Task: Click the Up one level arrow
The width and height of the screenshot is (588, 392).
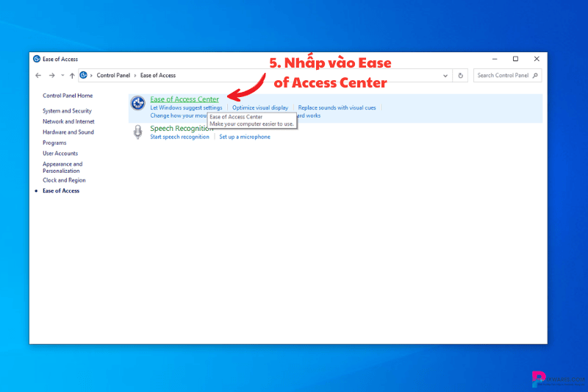Action: click(71, 75)
